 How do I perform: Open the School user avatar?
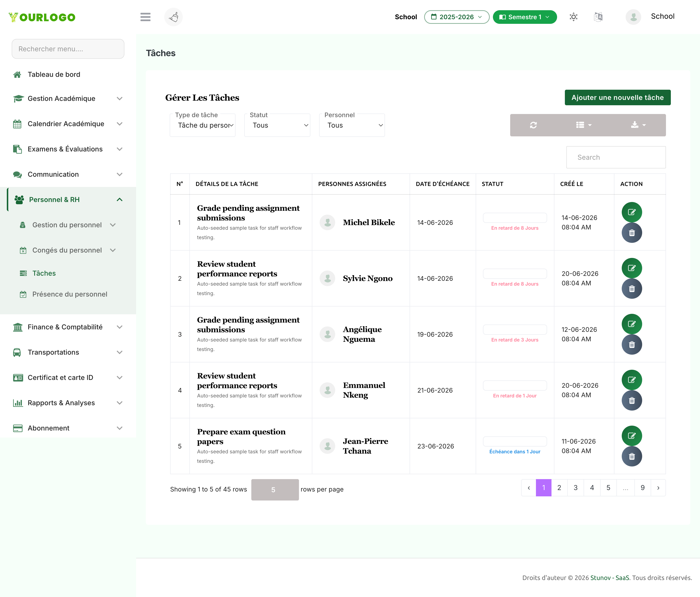[633, 17]
